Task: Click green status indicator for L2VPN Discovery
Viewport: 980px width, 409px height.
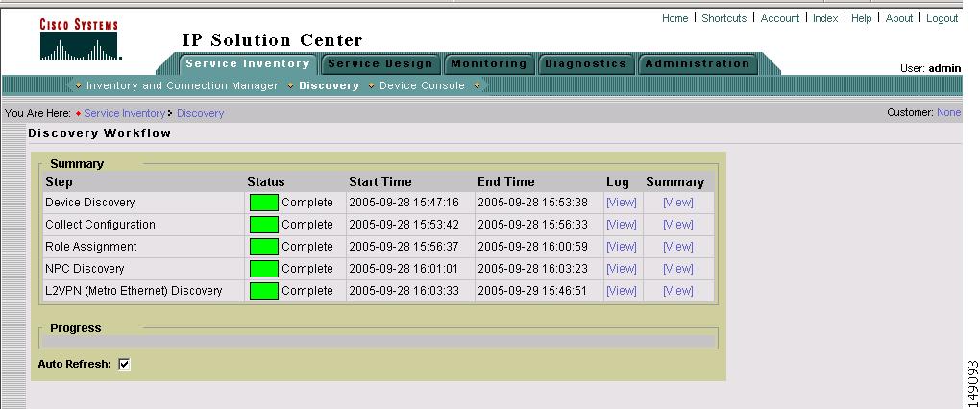Action: coord(264,291)
